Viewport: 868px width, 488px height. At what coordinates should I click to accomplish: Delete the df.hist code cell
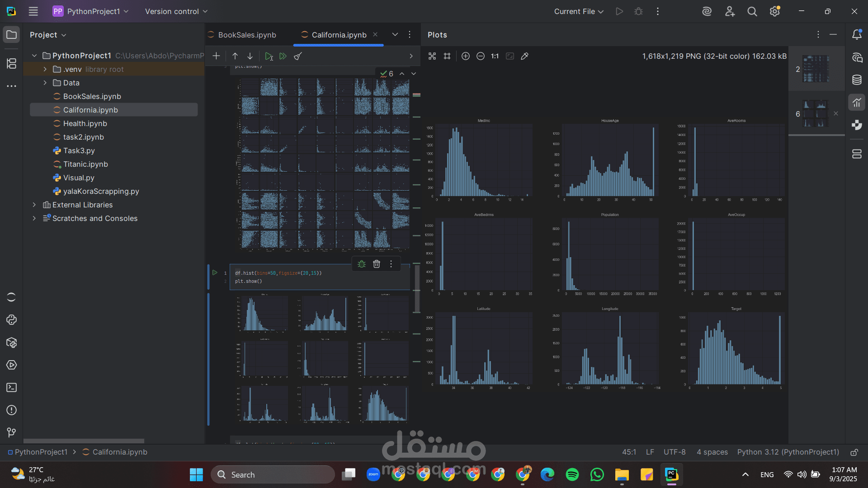(377, 264)
